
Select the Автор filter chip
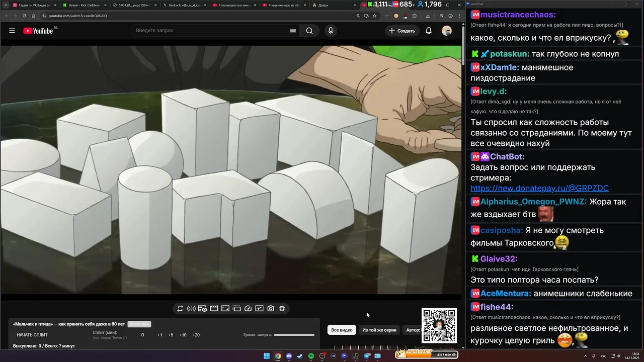(x=413, y=330)
